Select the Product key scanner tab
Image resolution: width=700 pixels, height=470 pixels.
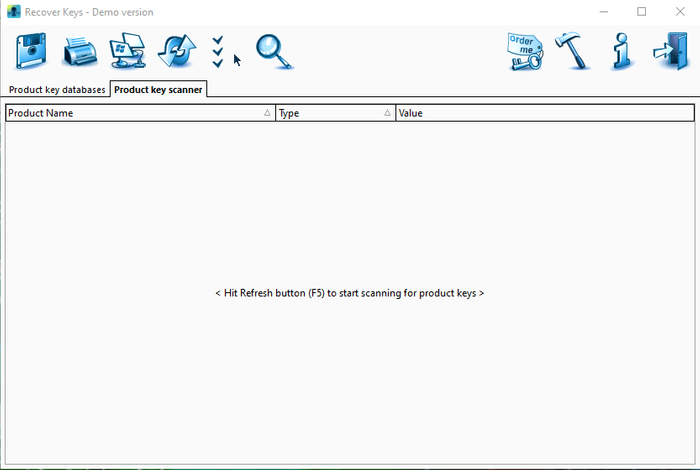[158, 90]
